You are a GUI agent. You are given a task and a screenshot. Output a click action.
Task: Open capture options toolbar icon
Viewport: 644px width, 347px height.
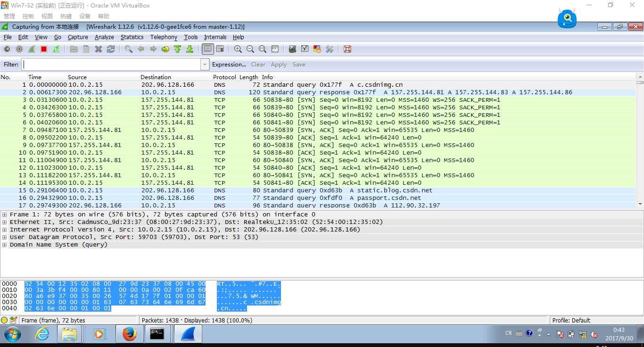pyautogui.click(x=19, y=49)
